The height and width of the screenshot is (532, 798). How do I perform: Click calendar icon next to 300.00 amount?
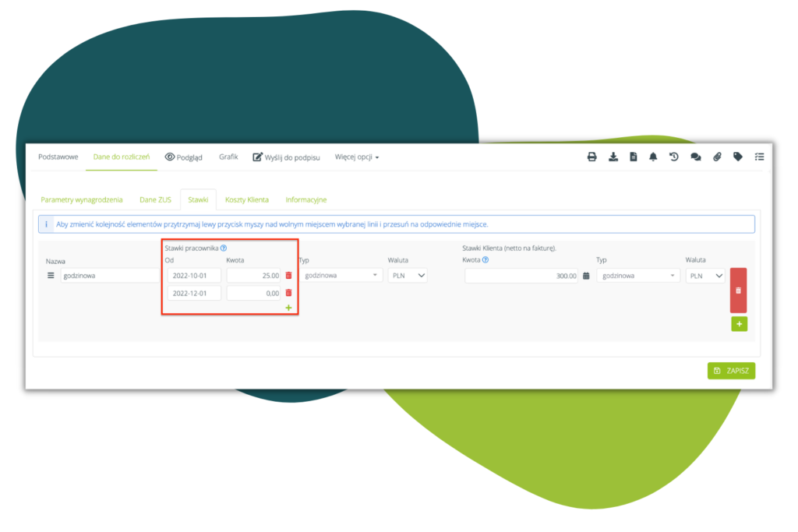[x=586, y=276]
